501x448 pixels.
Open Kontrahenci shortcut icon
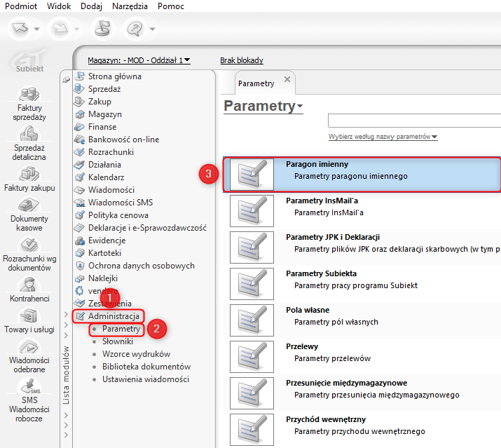pos(29,285)
